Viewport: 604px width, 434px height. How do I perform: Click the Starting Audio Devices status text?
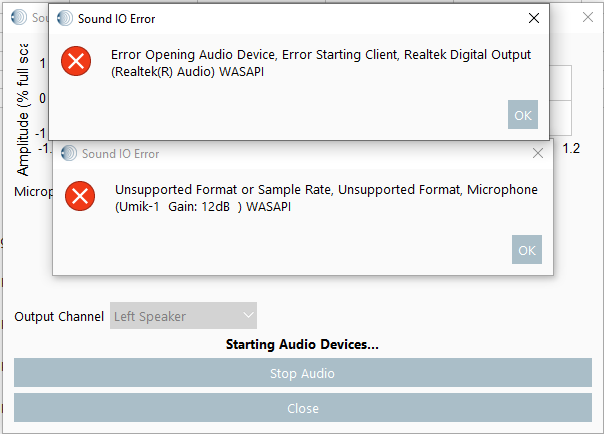click(x=302, y=345)
